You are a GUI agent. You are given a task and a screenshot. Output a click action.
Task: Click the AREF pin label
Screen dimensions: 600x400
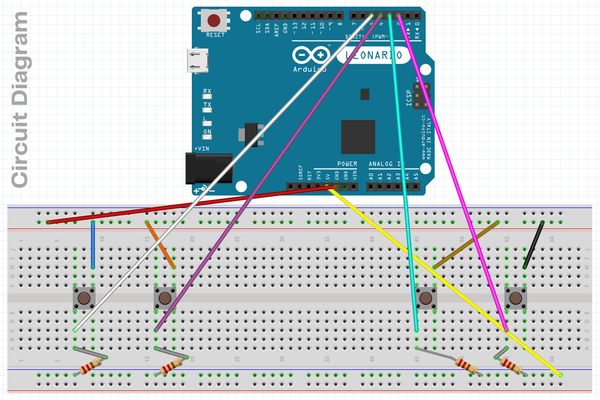click(x=277, y=29)
